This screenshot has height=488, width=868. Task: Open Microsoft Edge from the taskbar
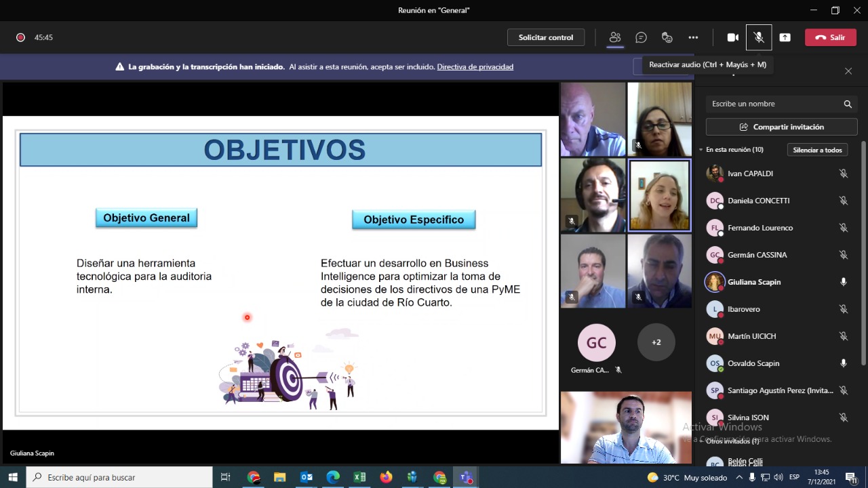[x=333, y=477]
